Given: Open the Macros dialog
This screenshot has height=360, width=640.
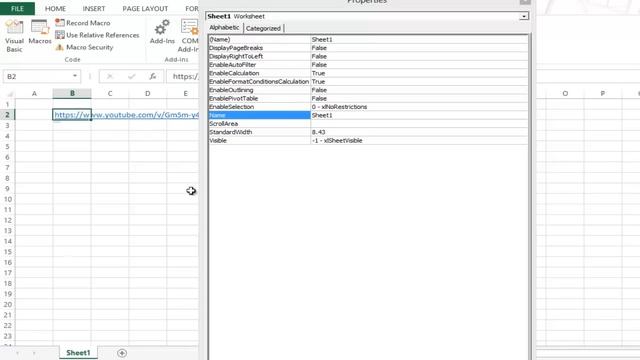Looking at the screenshot, I should (40, 32).
